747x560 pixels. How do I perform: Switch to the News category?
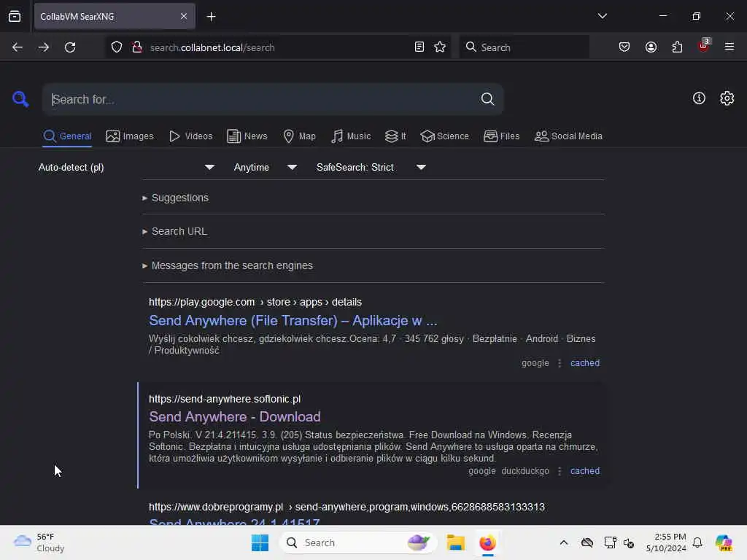(x=247, y=136)
